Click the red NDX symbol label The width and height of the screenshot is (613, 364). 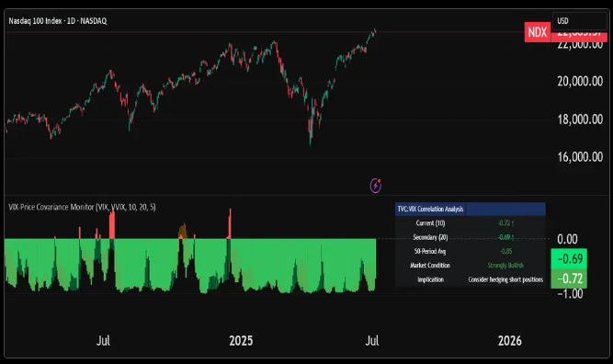click(x=537, y=32)
